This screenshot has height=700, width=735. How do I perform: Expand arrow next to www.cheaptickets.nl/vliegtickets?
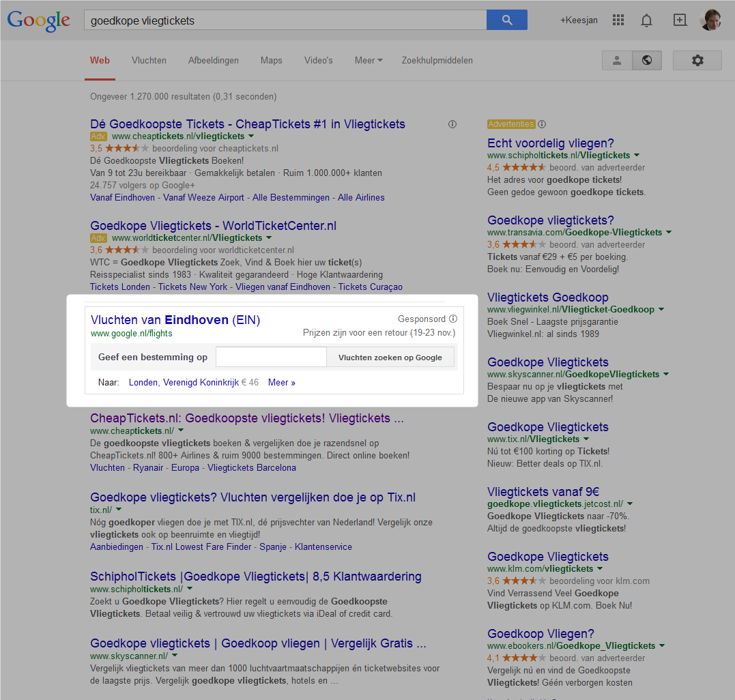pyautogui.click(x=251, y=136)
